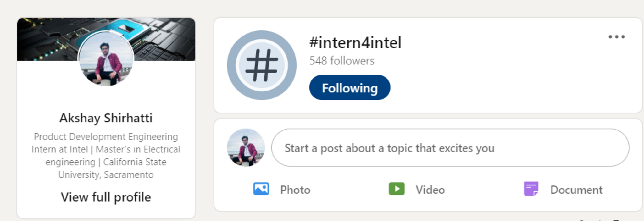Image resolution: width=644 pixels, height=221 pixels.
Task: Select the Photo label to add photo
Action: coord(295,190)
